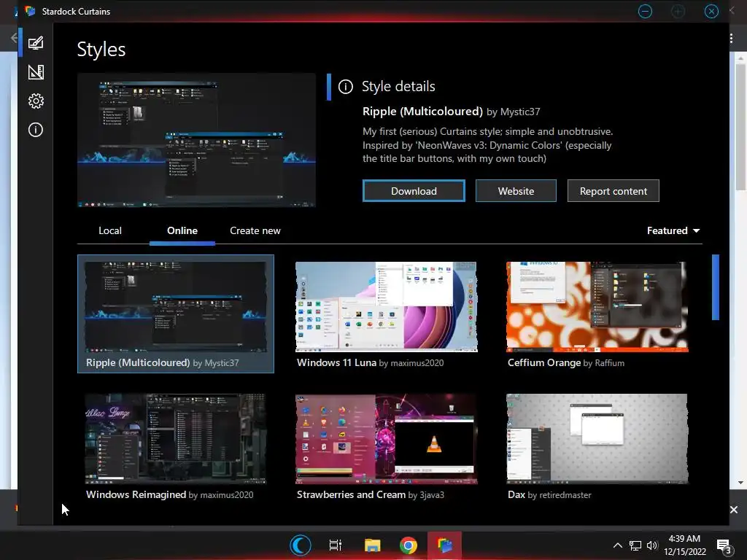Open the Create new tab

[255, 230]
